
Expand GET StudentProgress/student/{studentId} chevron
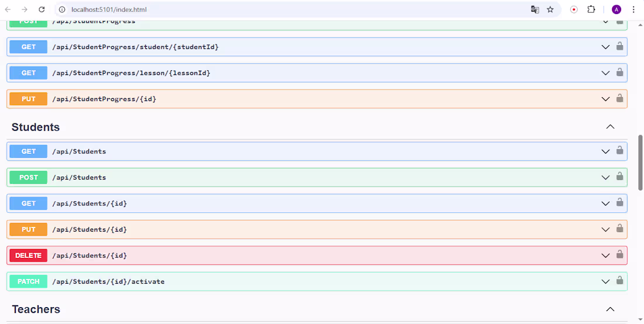coord(605,47)
